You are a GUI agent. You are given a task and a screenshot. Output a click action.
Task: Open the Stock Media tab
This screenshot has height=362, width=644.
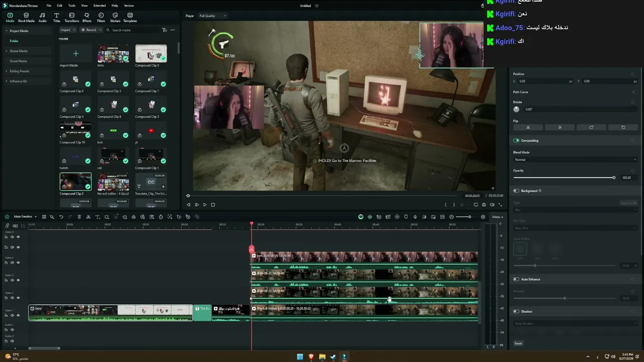26,18
